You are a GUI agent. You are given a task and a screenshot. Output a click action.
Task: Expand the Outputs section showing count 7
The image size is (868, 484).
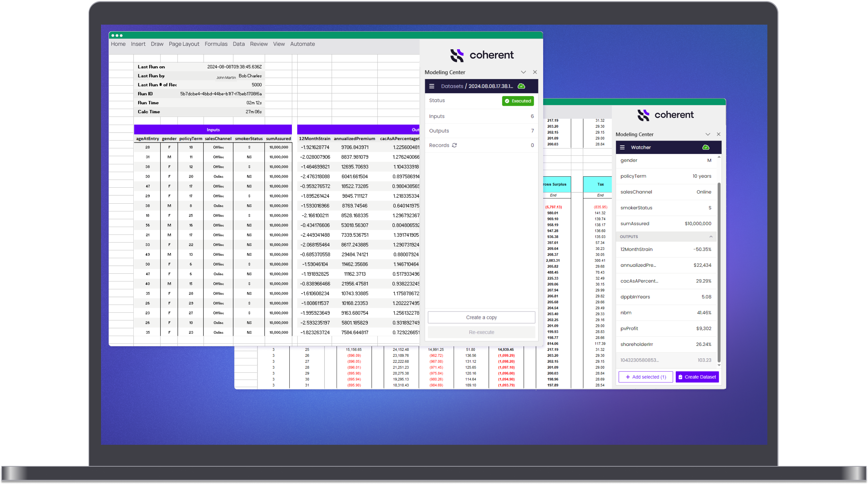tap(481, 130)
